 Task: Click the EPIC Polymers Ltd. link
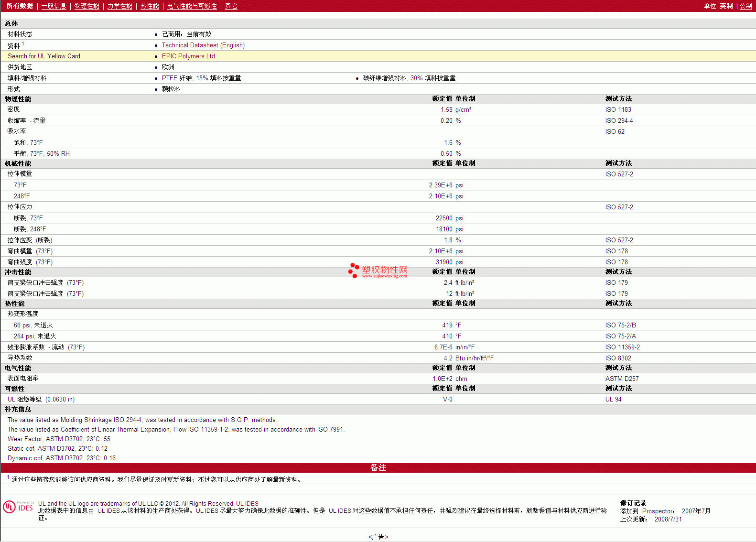pyautogui.click(x=189, y=56)
